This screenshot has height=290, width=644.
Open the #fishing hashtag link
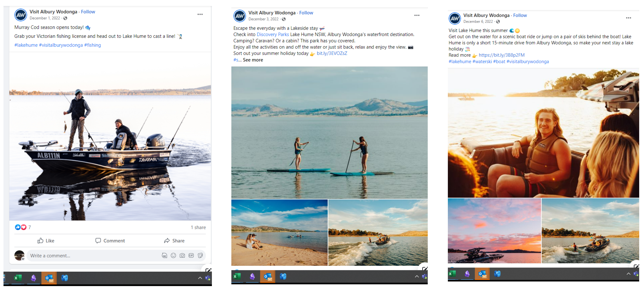[92, 45]
